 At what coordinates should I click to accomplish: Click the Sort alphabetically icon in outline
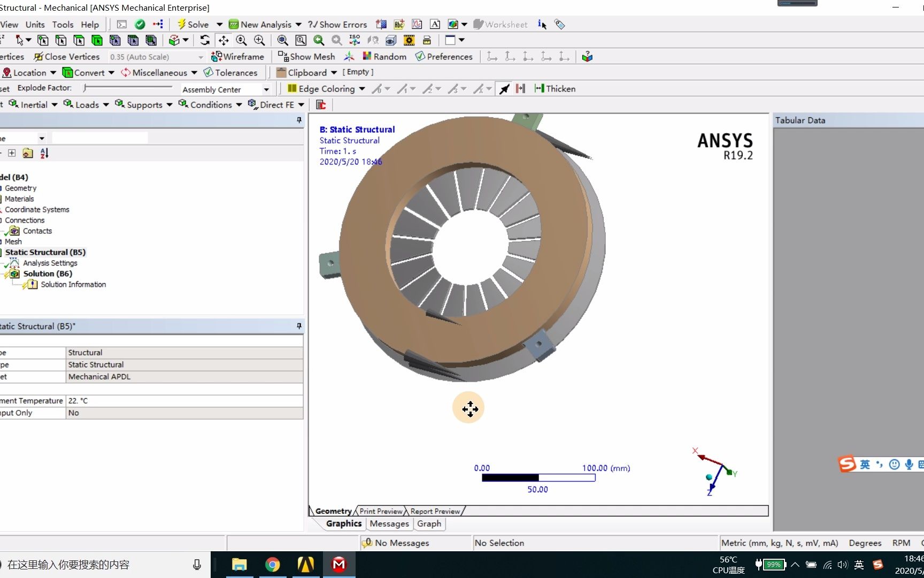pyautogui.click(x=44, y=153)
